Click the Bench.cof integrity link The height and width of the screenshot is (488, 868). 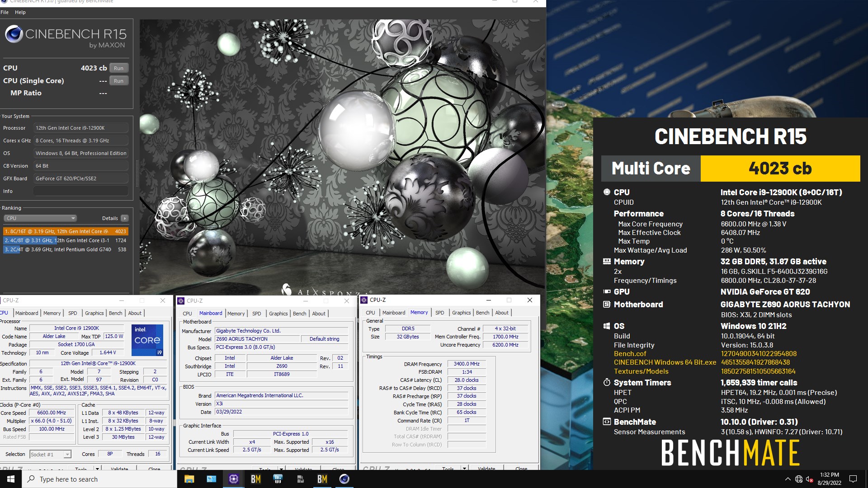630,353
